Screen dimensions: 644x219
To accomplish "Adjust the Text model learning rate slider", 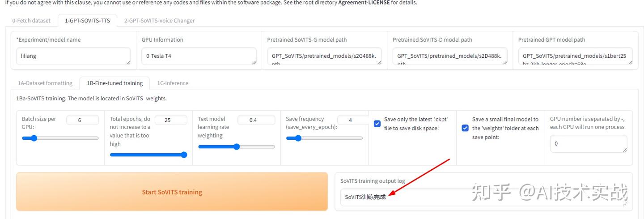I will point(236,147).
